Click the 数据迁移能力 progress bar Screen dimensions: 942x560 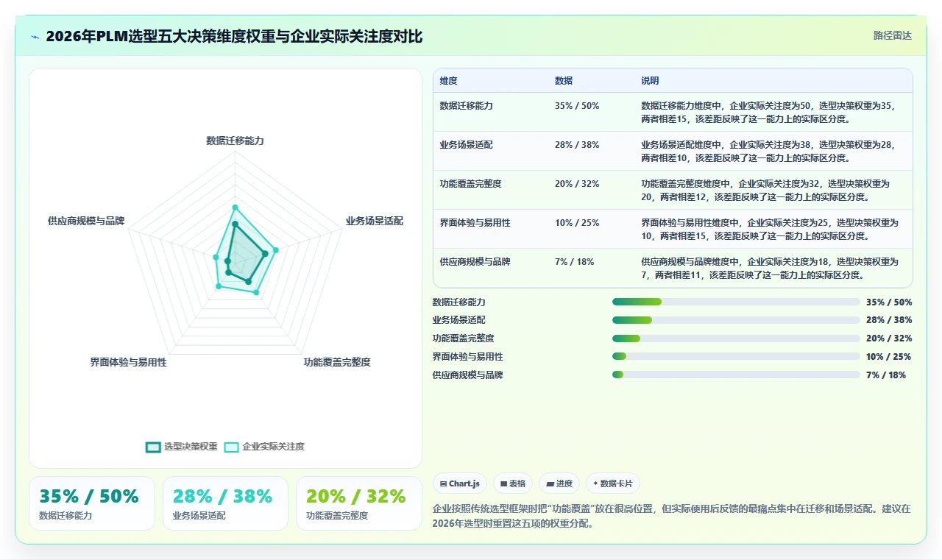pos(736,302)
